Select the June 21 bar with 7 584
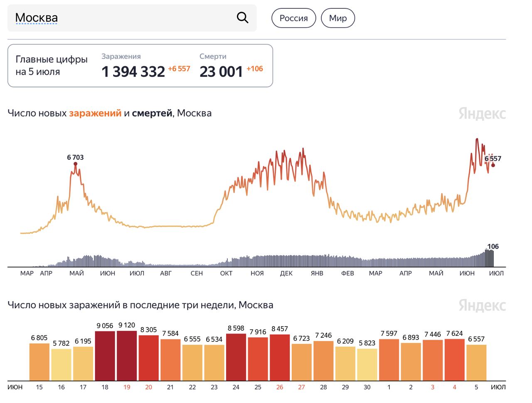532x403 pixels. coord(170,360)
